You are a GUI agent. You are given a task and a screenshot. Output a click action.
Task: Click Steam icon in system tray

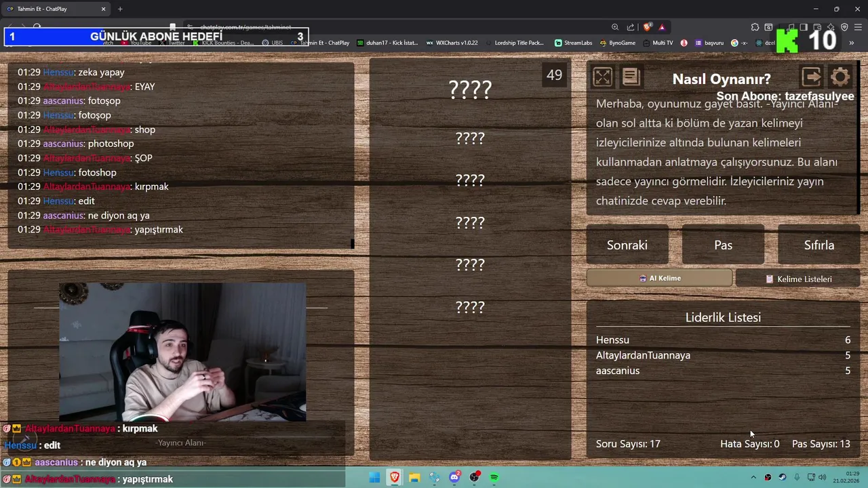click(x=783, y=477)
